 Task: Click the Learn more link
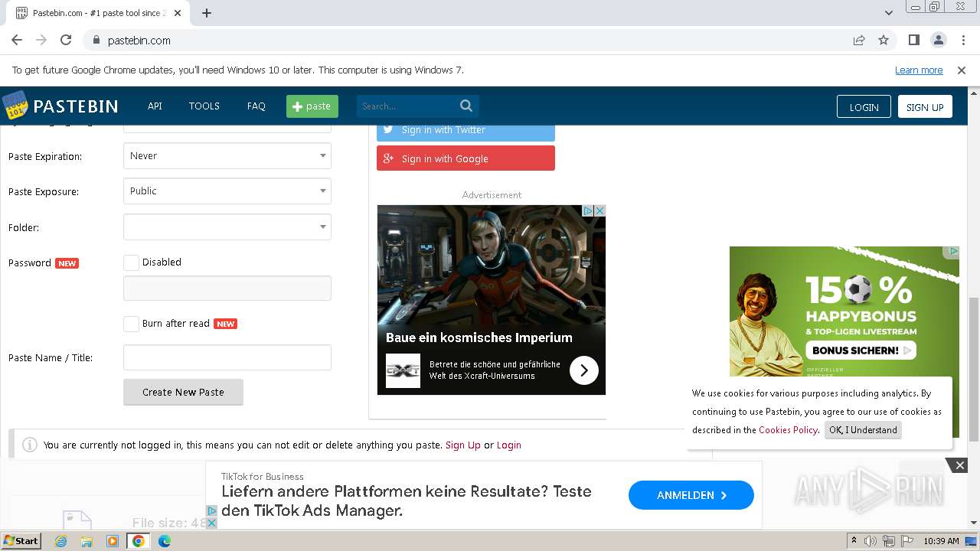click(919, 70)
